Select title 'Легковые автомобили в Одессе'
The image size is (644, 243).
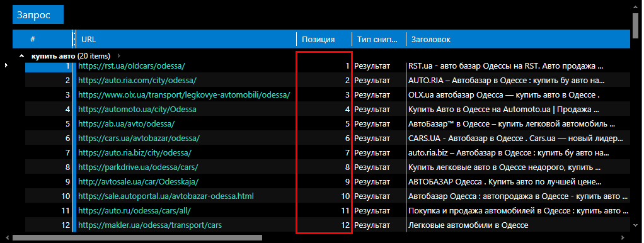click(x=468, y=225)
